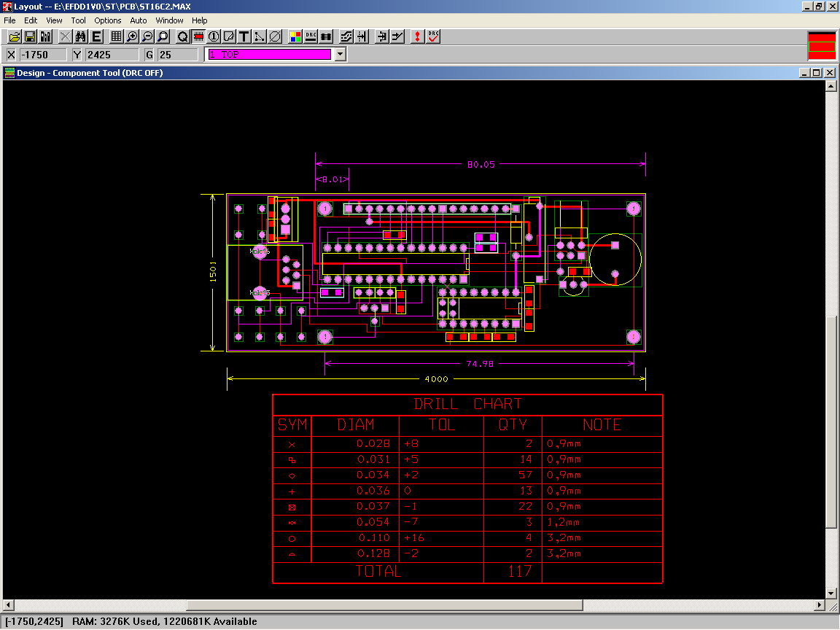This screenshot has height=630, width=840.
Task: Select the Zoom In magnifier tool
Action: click(132, 36)
